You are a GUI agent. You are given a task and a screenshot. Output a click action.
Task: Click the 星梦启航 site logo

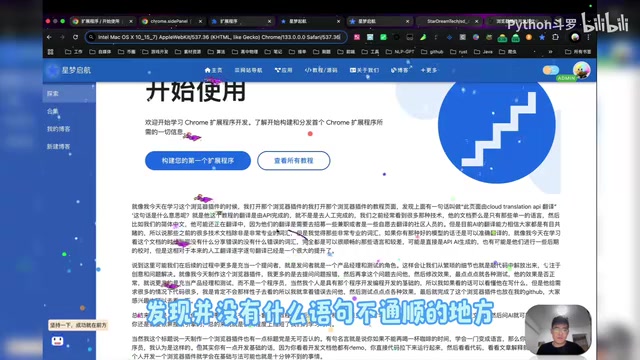(69, 70)
